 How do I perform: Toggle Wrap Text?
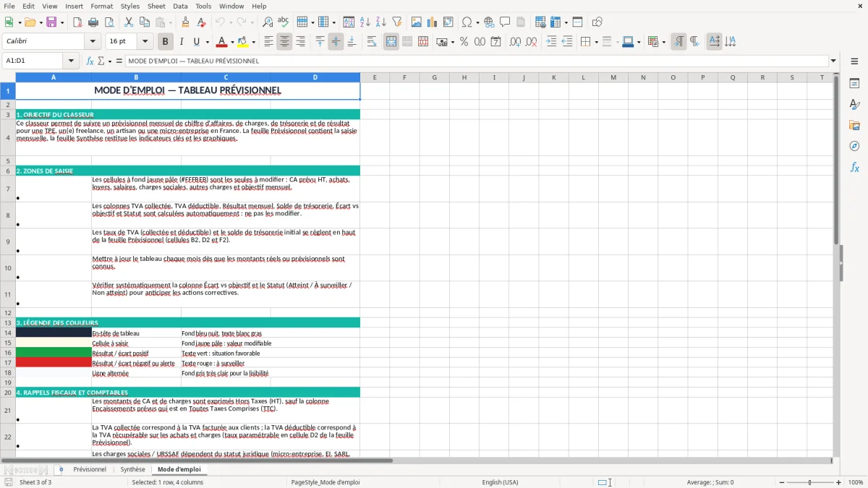[x=372, y=42]
